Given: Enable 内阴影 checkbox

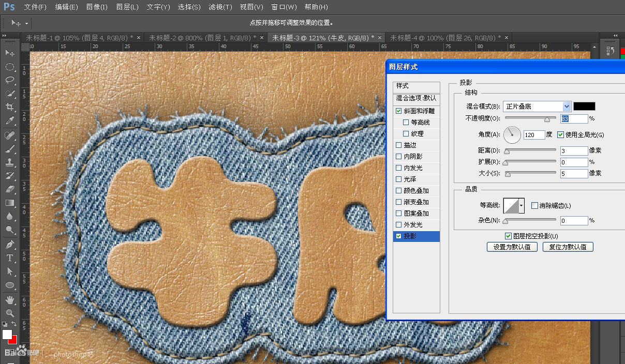Looking at the screenshot, I should point(398,157).
